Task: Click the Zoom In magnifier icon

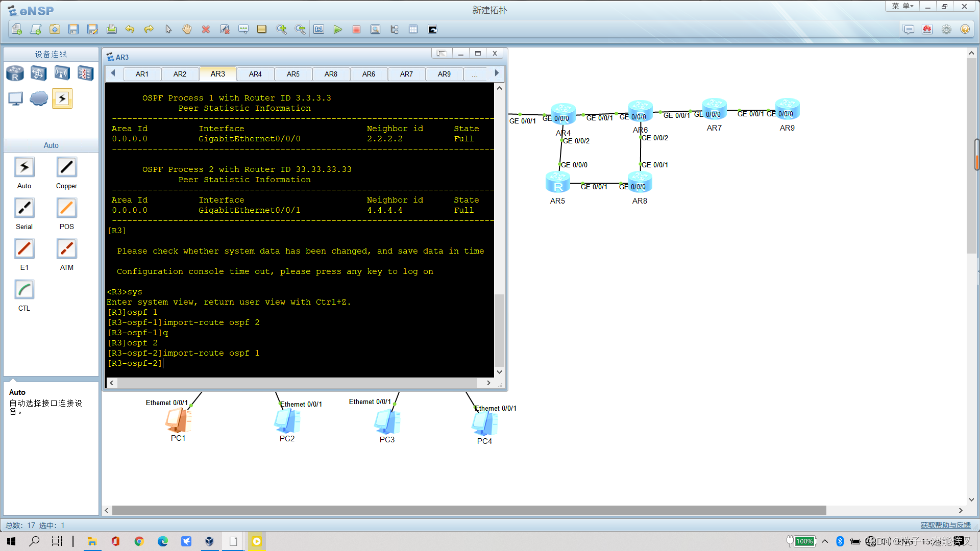Action: click(x=281, y=30)
